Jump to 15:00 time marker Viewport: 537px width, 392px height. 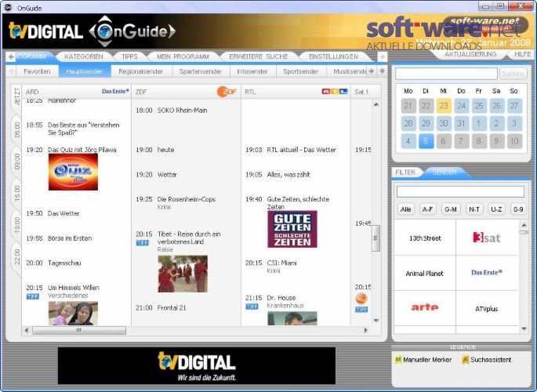click(x=16, y=192)
